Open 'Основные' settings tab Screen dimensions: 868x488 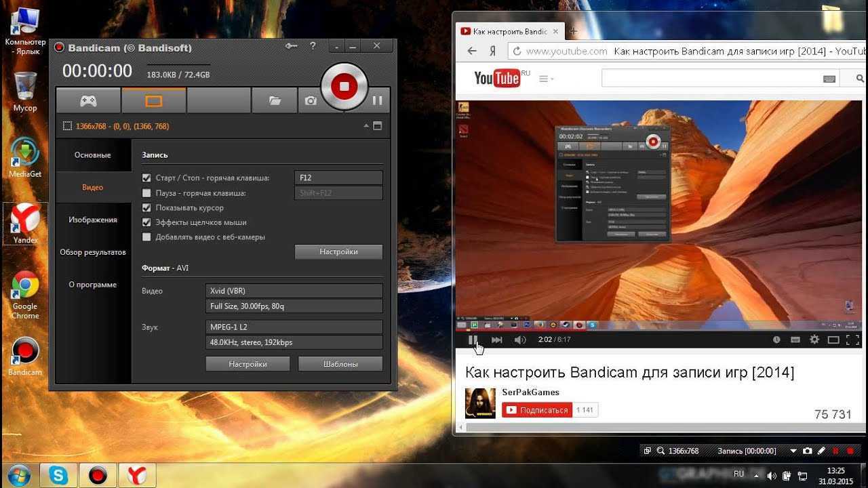coord(93,155)
